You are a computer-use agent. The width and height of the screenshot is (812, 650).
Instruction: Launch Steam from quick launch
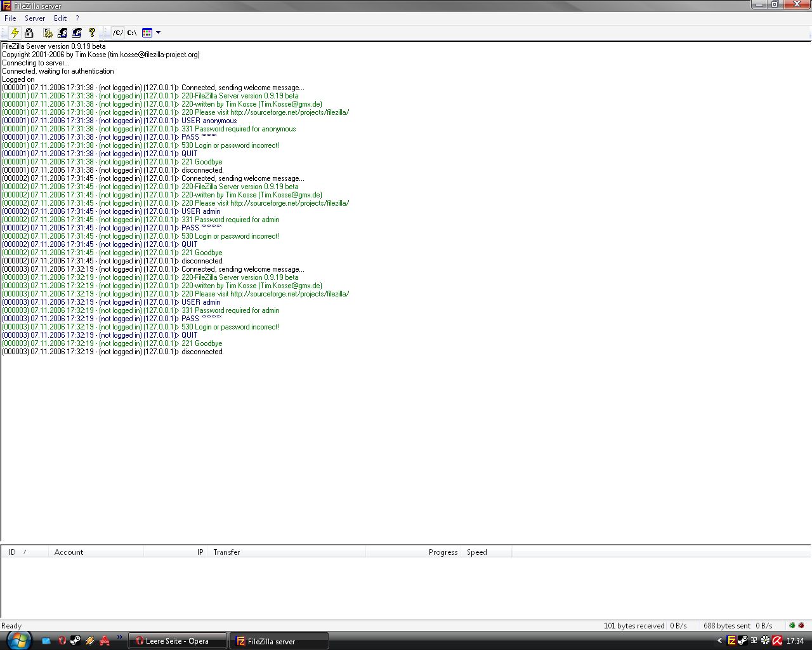point(75,641)
